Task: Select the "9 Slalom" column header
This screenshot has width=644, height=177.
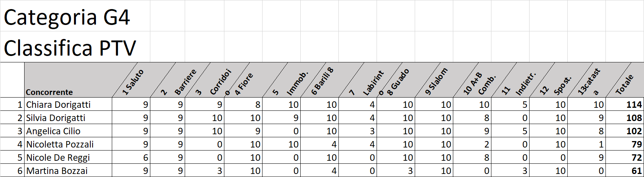Action: pos(436,82)
